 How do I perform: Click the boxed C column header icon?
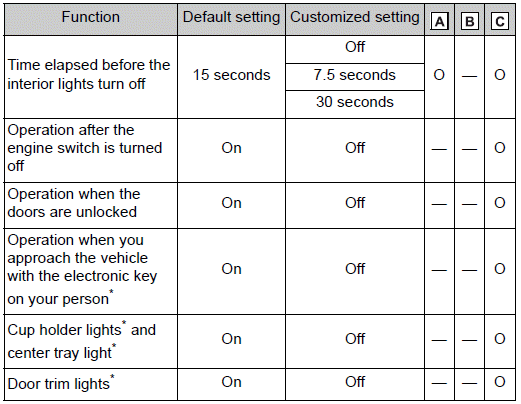pos(500,22)
